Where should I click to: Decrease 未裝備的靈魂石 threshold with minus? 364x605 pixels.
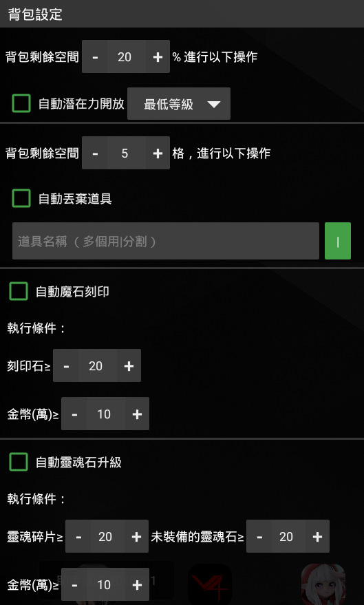[259, 536]
